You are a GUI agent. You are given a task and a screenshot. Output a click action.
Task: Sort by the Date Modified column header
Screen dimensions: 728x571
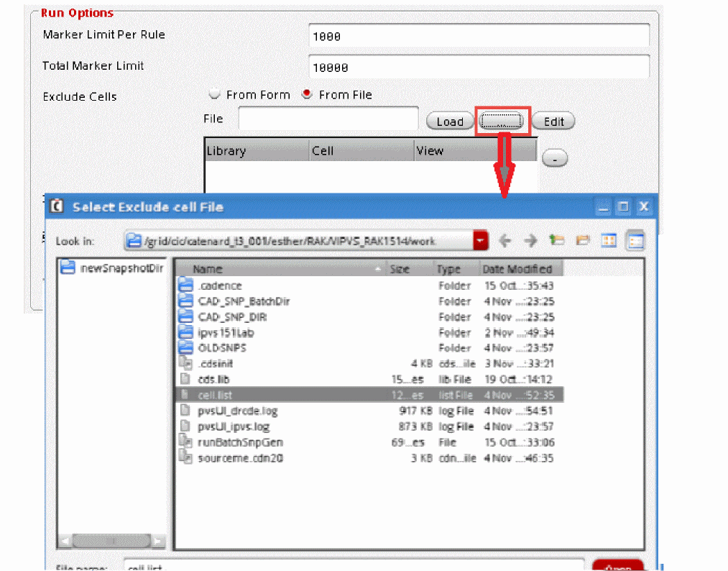click(x=521, y=268)
